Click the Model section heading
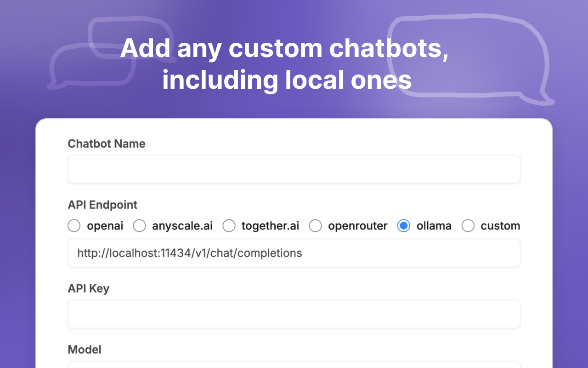Viewport: 588px width, 368px height. tap(85, 350)
